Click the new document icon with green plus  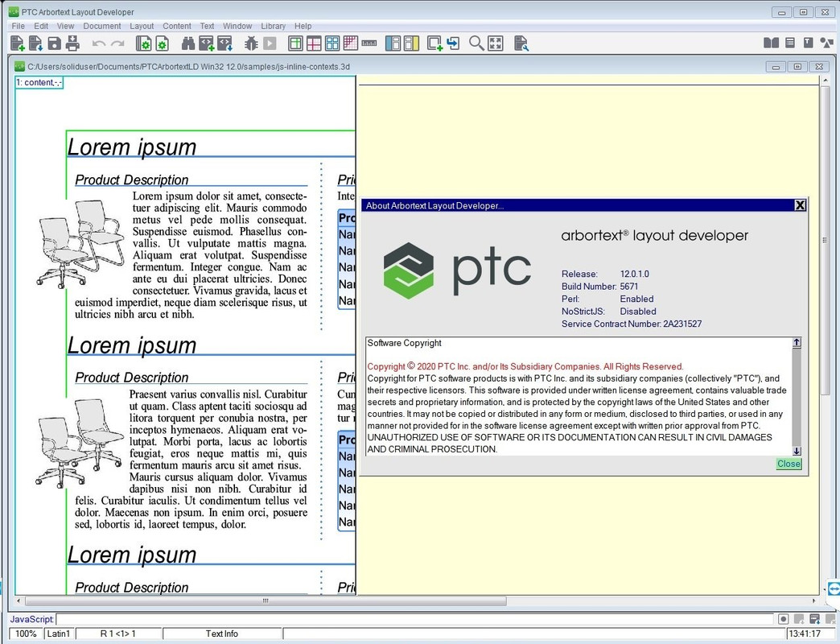pos(17,43)
